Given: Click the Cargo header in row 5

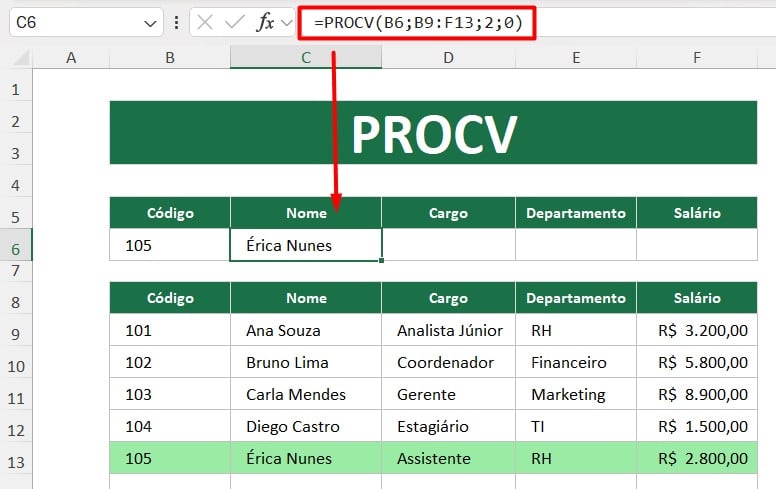Looking at the screenshot, I should pyautogui.click(x=448, y=213).
